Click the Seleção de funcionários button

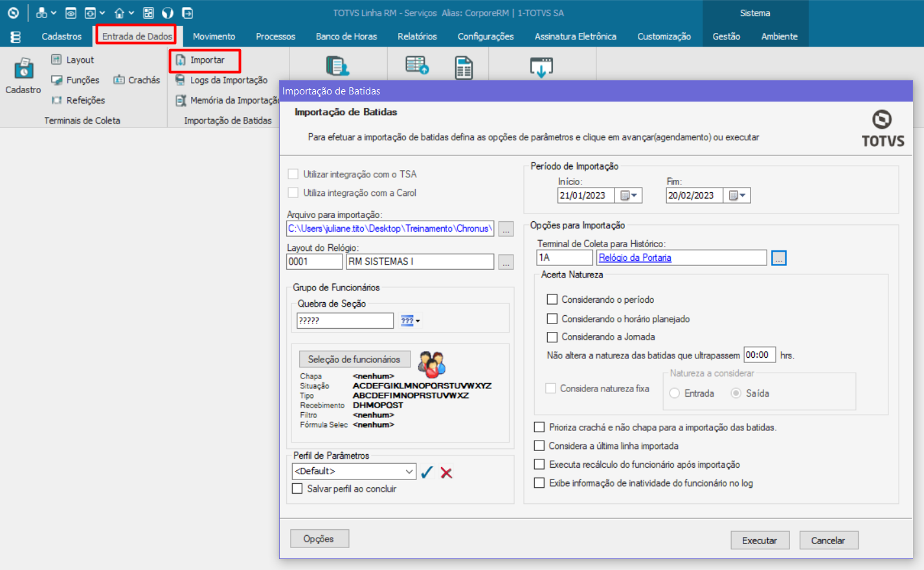coord(354,359)
